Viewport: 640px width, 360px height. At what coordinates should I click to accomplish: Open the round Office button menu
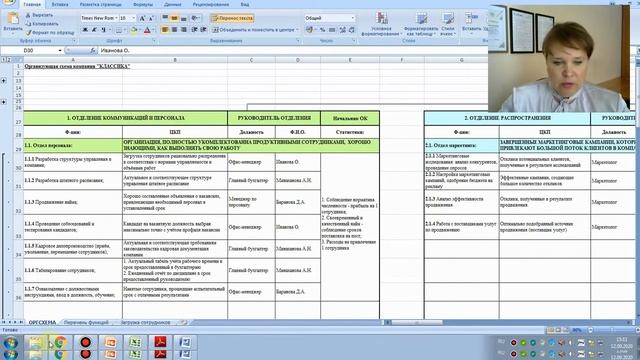(9, 3)
